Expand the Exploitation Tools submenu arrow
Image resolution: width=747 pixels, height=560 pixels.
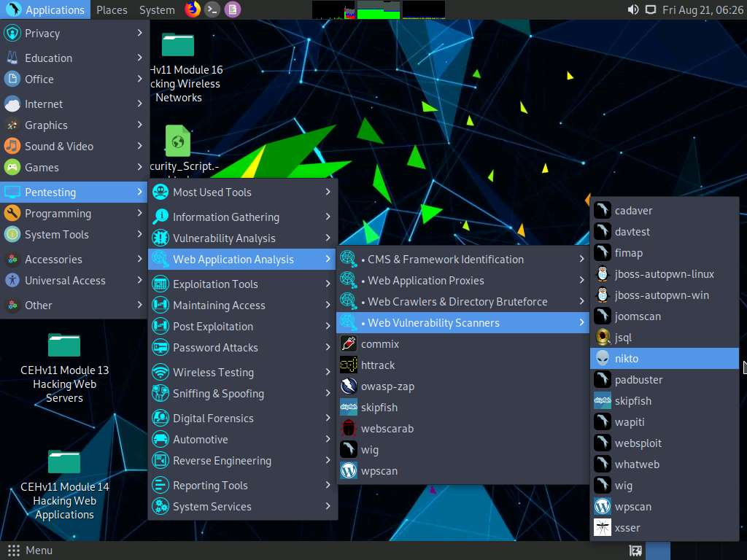[328, 284]
